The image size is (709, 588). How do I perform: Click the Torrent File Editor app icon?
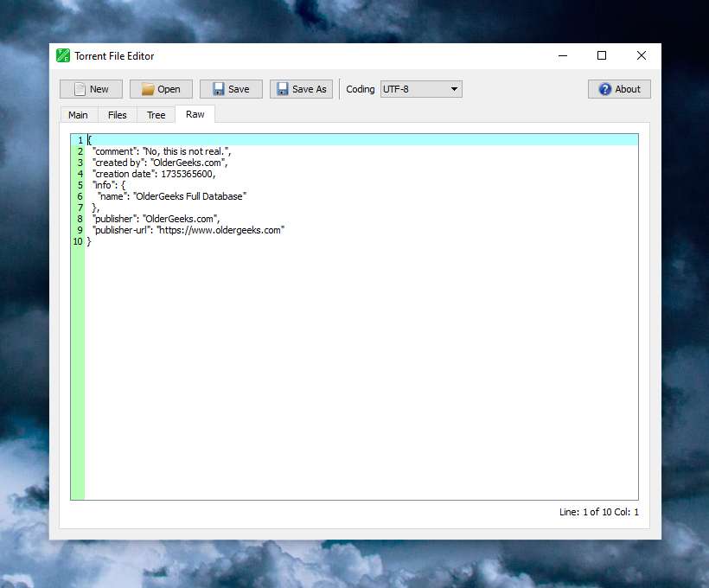[63, 55]
